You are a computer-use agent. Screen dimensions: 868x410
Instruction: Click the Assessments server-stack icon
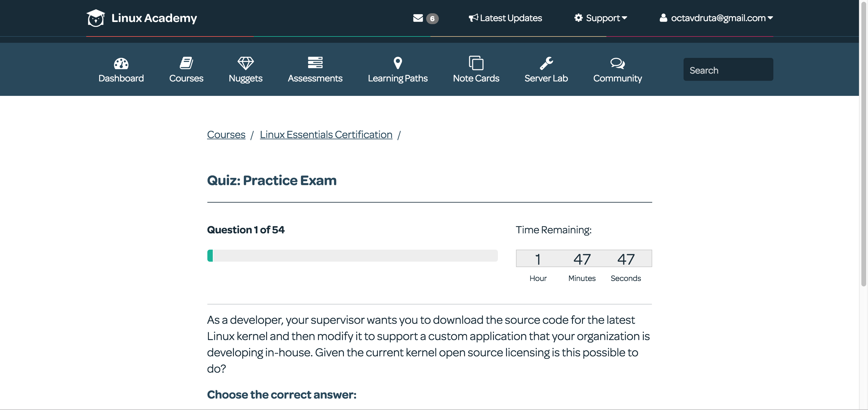[x=315, y=62]
